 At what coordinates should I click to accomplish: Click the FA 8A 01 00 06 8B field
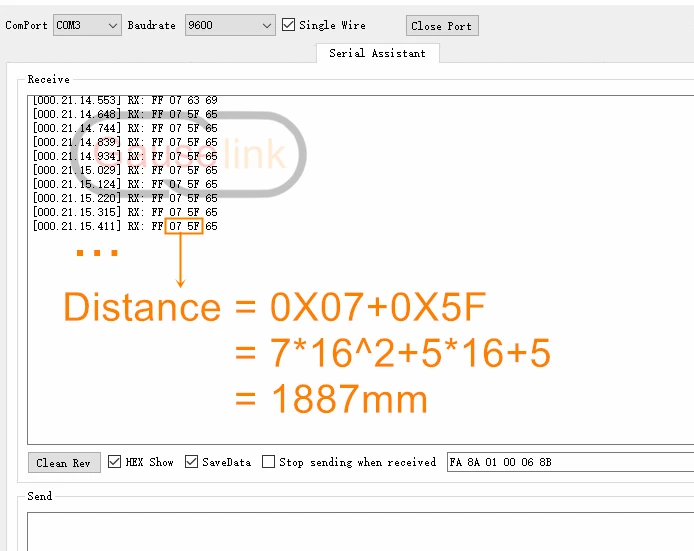(x=570, y=462)
